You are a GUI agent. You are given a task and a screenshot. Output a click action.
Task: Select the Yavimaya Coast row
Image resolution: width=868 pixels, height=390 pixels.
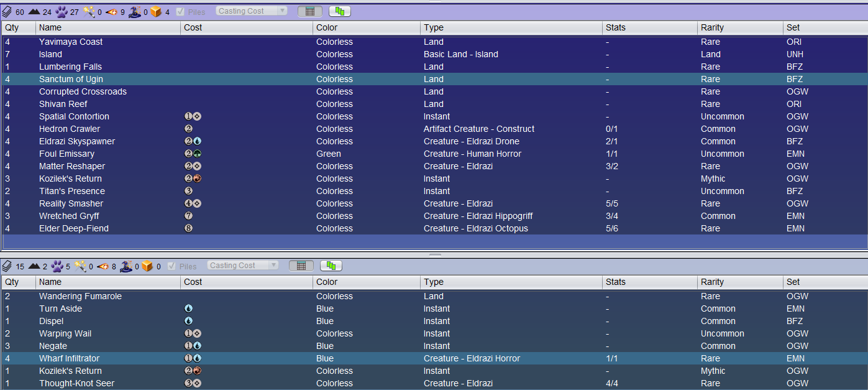click(434, 42)
